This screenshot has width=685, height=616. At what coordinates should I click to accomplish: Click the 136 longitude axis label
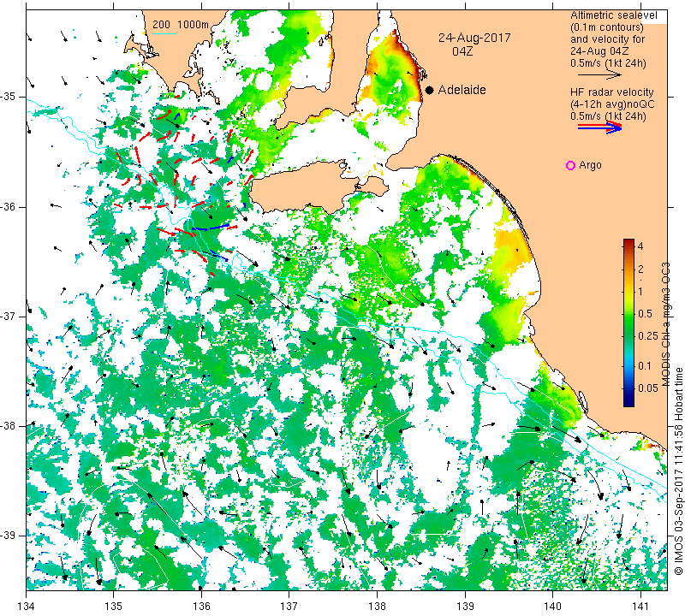coord(201,607)
